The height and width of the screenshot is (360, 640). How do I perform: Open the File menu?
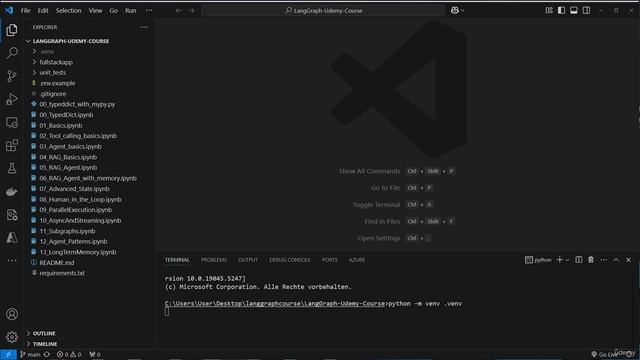25,11
